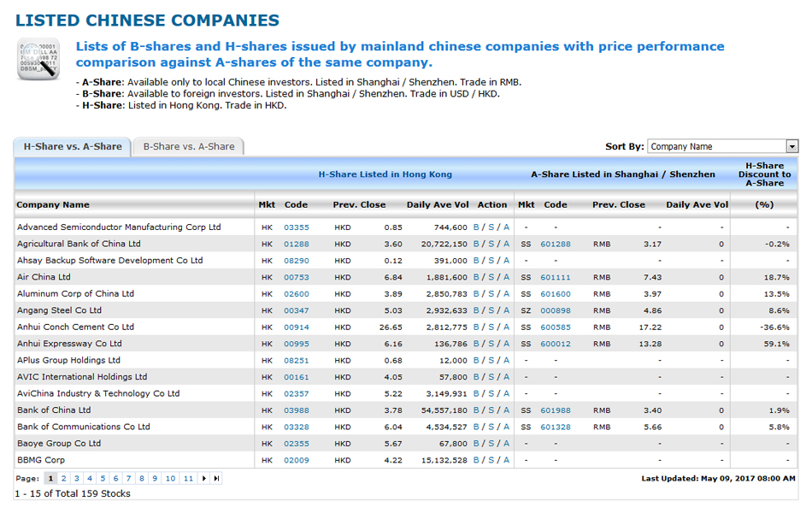The width and height of the screenshot is (812, 513).
Task: Click S action for Anhui Conch Cement
Action: 491,327
